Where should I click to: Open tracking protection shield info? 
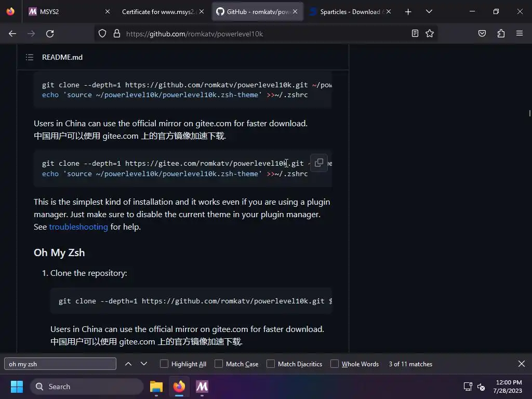(102, 34)
